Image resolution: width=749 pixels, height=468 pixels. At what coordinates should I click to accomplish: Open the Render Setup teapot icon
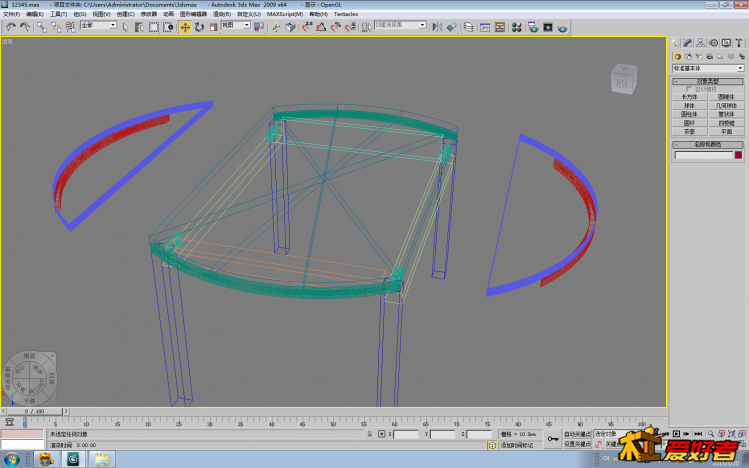533,27
